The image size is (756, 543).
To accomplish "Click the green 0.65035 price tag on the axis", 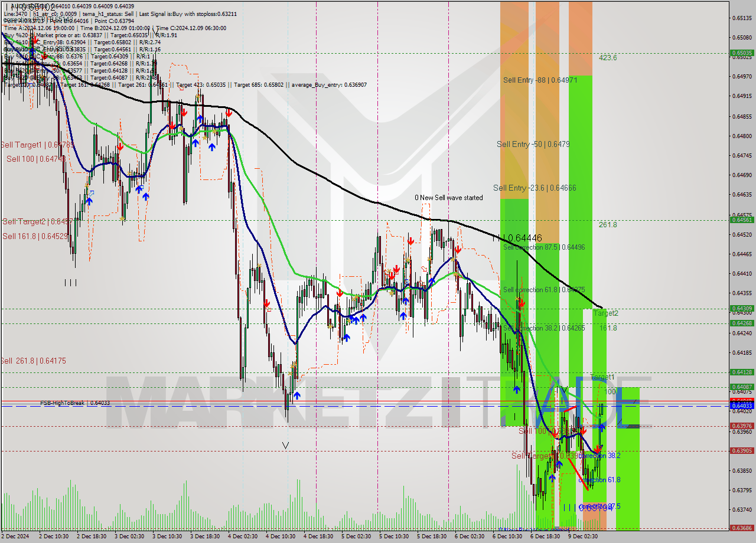I will coord(743,53).
